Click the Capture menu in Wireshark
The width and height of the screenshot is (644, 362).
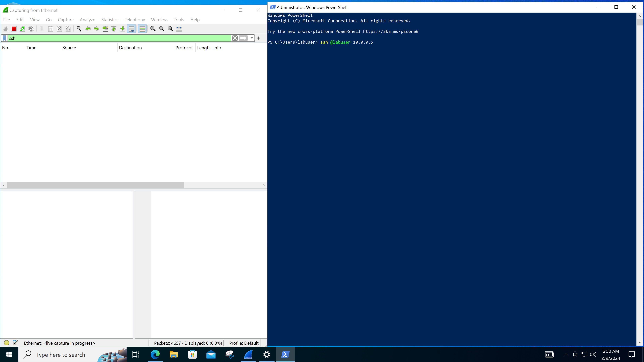click(65, 19)
